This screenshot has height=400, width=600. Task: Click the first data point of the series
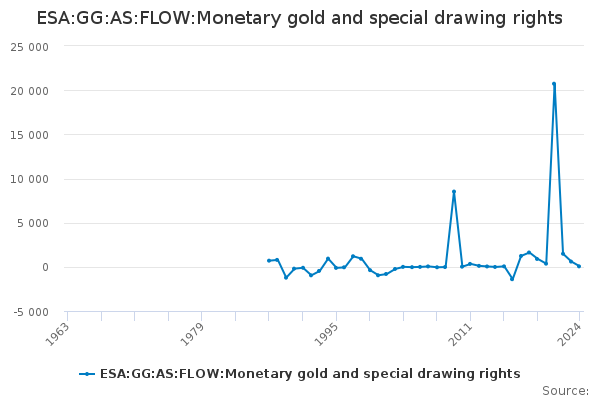269,261
